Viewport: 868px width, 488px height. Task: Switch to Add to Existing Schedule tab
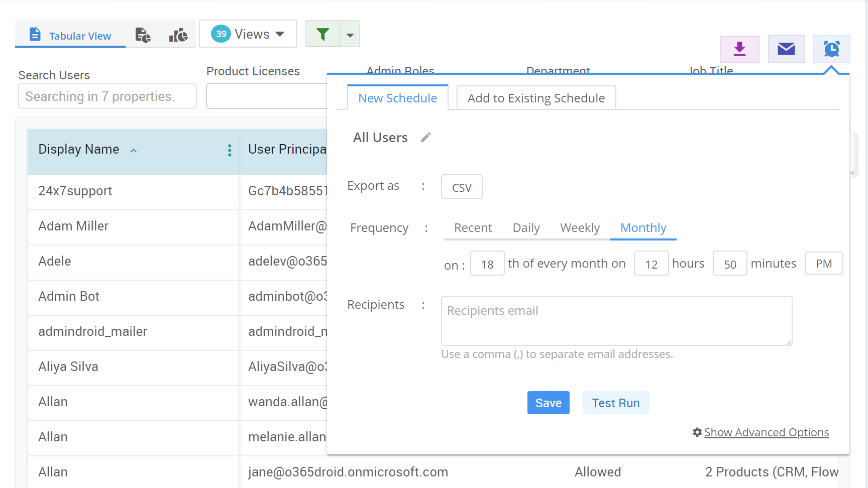click(536, 98)
